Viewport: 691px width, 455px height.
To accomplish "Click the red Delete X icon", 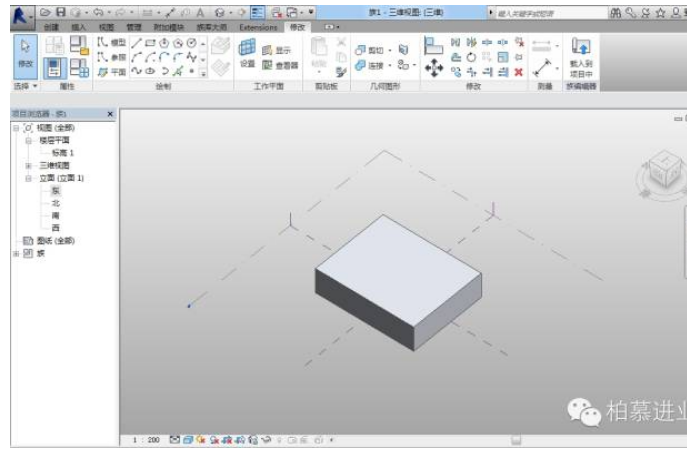I will [518, 72].
